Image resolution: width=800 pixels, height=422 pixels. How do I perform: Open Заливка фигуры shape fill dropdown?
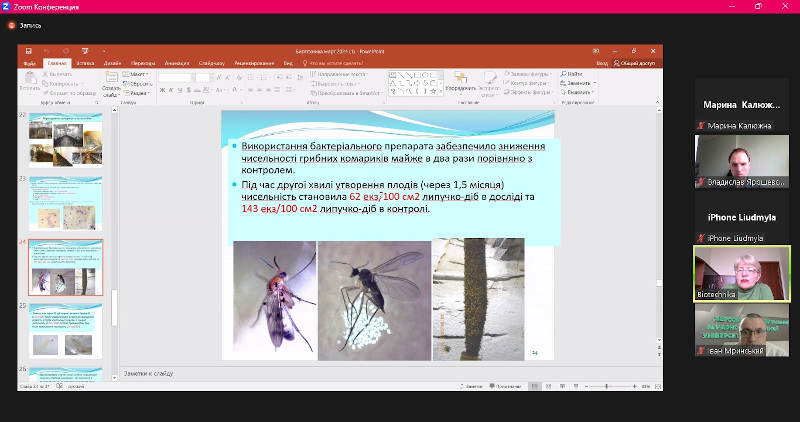click(528, 74)
